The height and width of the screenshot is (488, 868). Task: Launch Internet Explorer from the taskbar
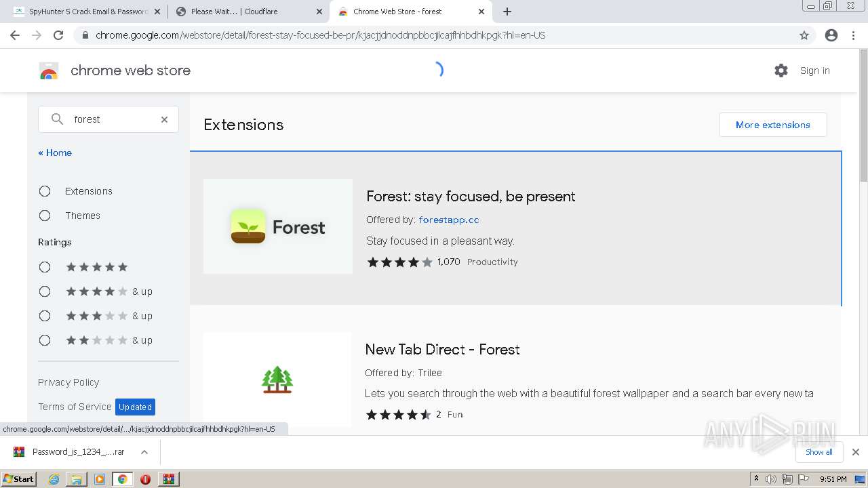point(54,479)
